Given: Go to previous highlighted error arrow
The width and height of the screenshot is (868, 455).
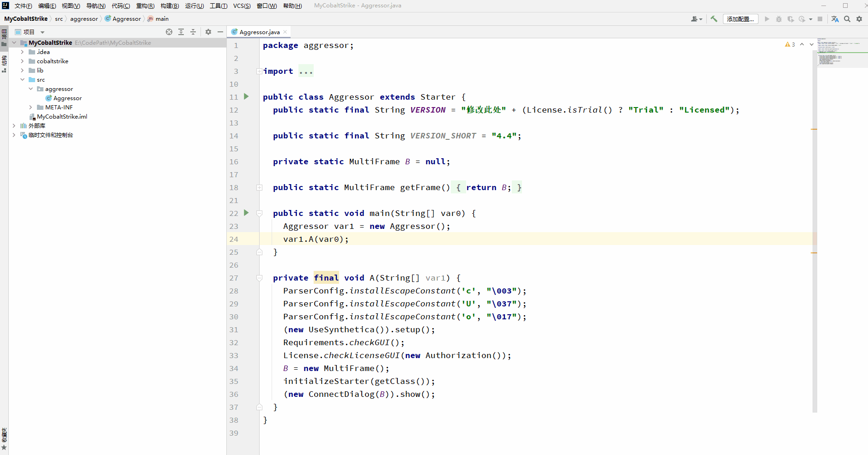Looking at the screenshot, I should coord(802,44).
